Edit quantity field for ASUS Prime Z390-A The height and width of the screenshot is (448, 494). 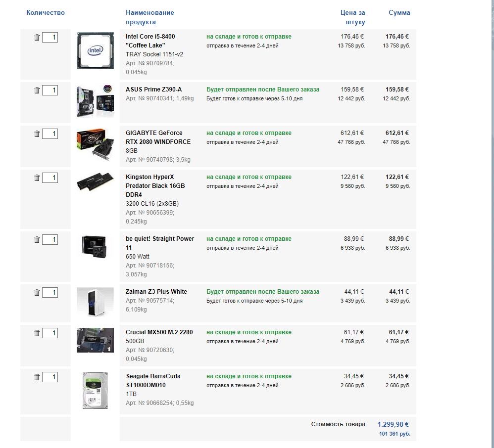50,90
